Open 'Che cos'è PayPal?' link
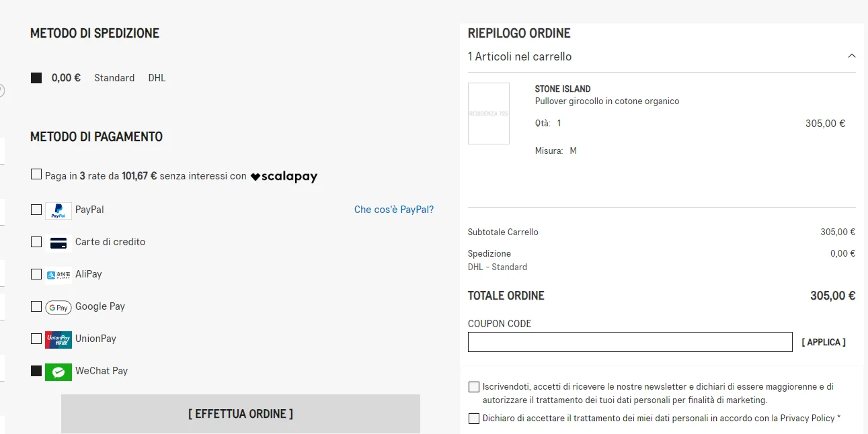868x434 pixels. (x=393, y=210)
